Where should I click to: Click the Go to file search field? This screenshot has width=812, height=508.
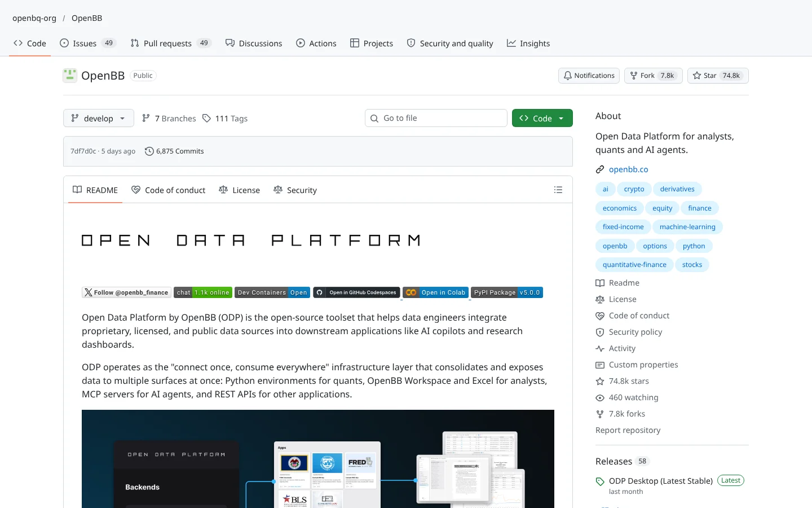[436, 118]
